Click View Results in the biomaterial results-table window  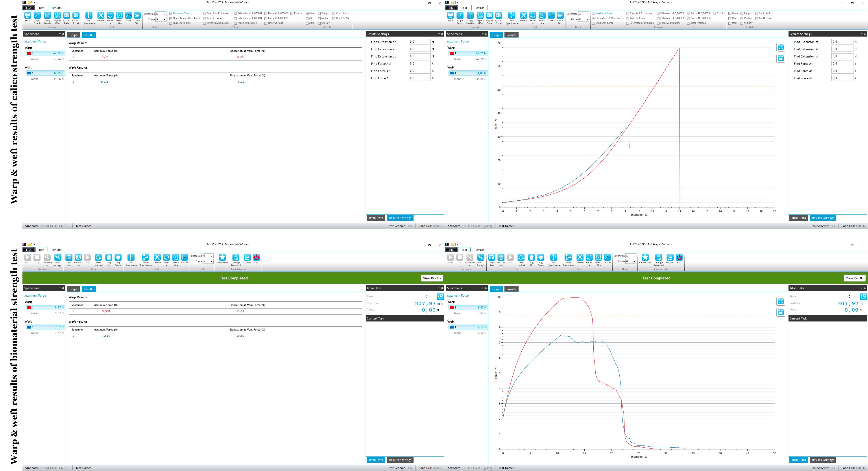click(432, 278)
